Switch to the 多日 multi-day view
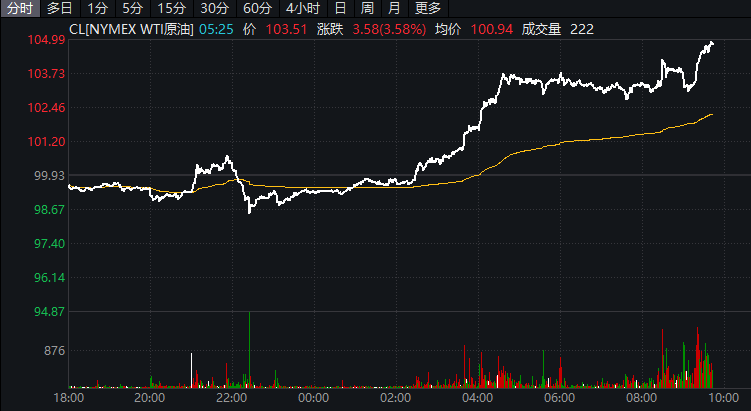 pyautogui.click(x=59, y=9)
